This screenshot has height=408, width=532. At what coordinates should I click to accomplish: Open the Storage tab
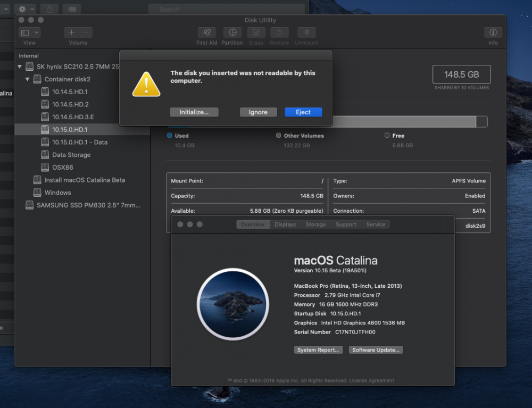pos(315,224)
